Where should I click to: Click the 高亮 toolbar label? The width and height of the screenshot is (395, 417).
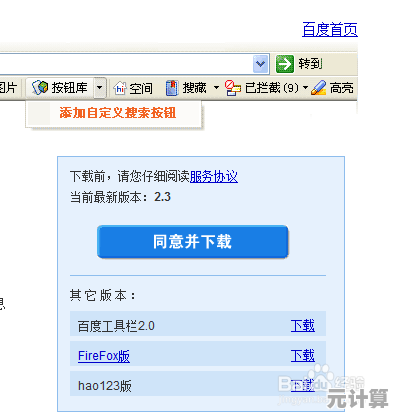[x=341, y=88]
